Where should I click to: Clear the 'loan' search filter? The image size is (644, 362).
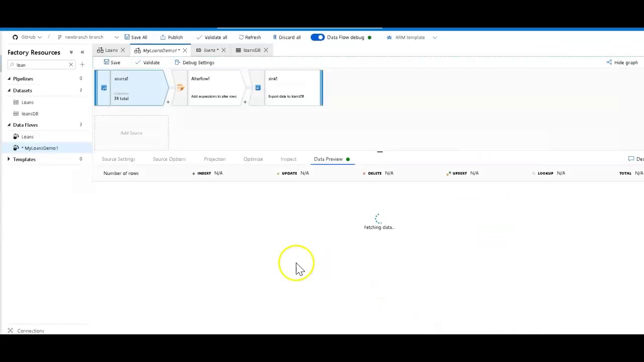pyautogui.click(x=70, y=65)
